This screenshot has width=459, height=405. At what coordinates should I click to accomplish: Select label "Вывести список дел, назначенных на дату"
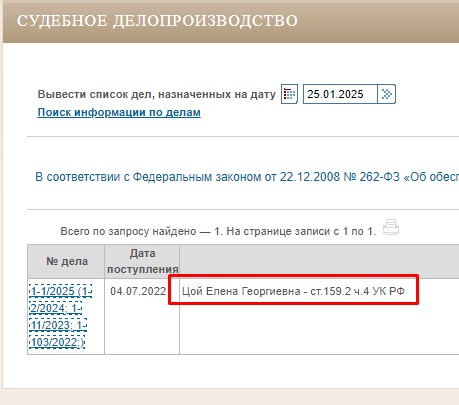coord(157,94)
